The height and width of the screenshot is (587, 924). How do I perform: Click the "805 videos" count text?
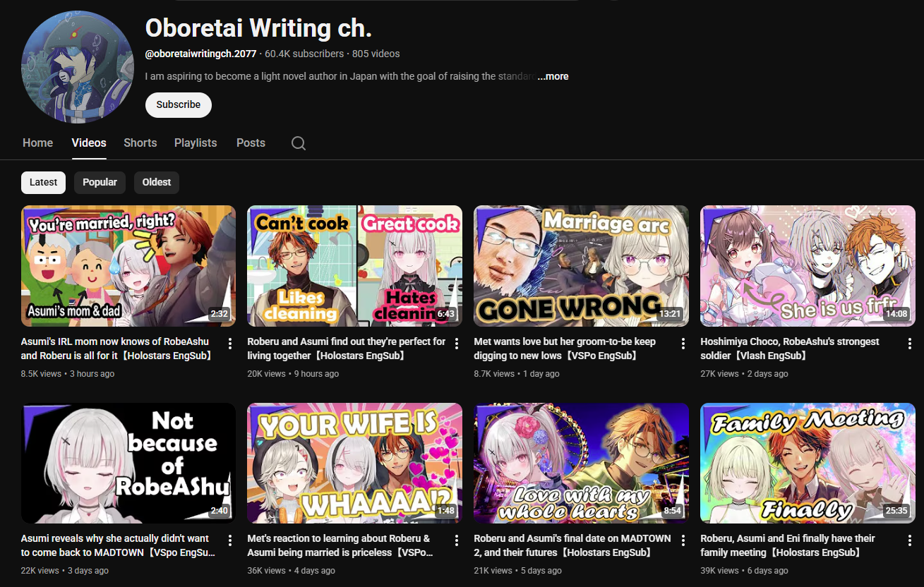[376, 54]
